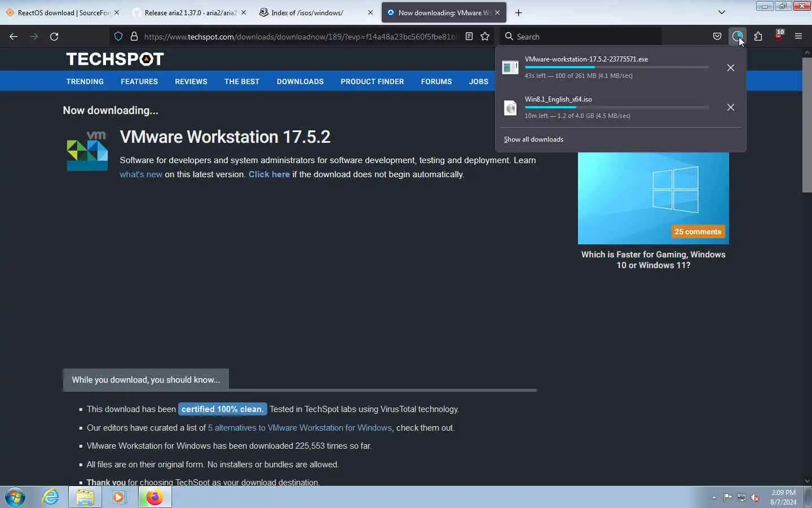This screenshot has height=508, width=812.
Task: Click the what's new link
Action: coord(141,174)
